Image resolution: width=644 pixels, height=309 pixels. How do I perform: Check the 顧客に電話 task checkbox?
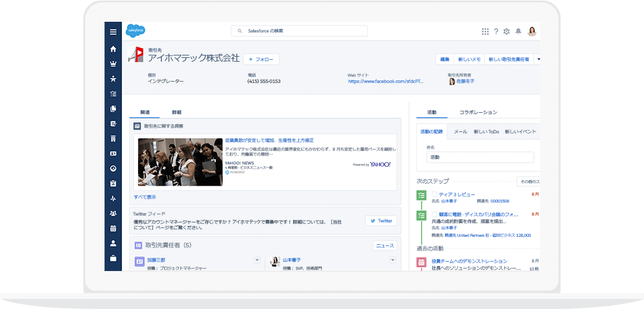[434, 214]
